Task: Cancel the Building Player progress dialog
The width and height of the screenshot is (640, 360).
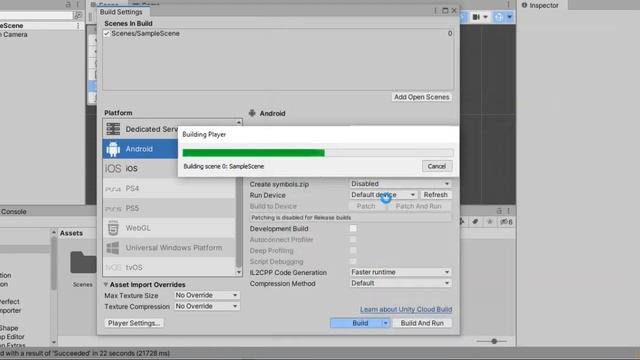Action: coord(436,166)
